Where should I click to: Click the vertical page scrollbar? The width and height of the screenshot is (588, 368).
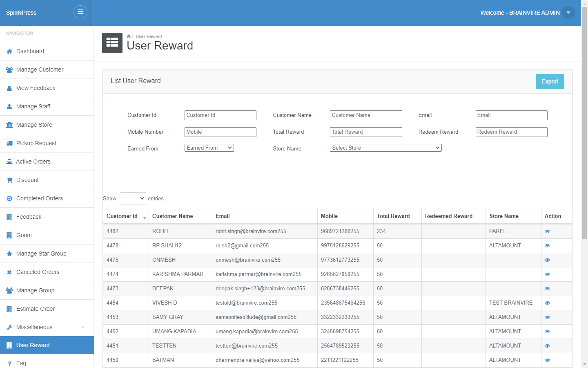584,123
